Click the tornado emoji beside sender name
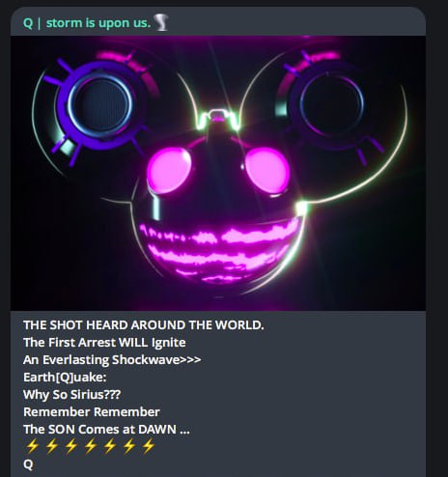 [160, 23]
